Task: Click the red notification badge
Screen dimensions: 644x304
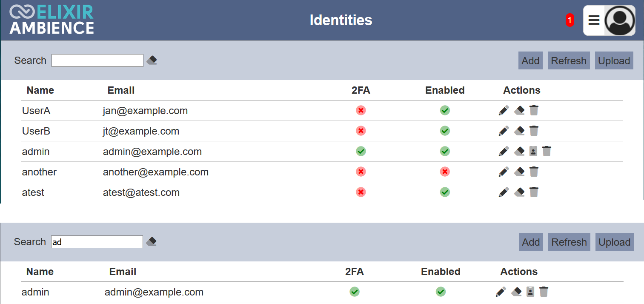Action: click(570, 20)
